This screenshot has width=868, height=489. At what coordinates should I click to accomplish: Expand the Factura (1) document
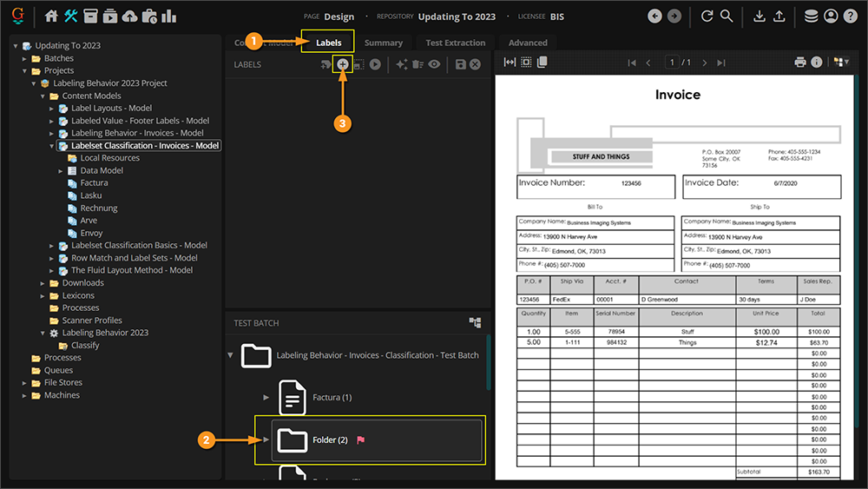click(266, 397)
